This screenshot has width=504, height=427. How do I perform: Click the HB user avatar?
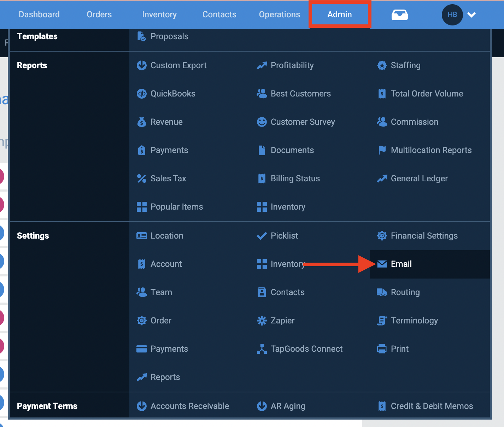452,15
